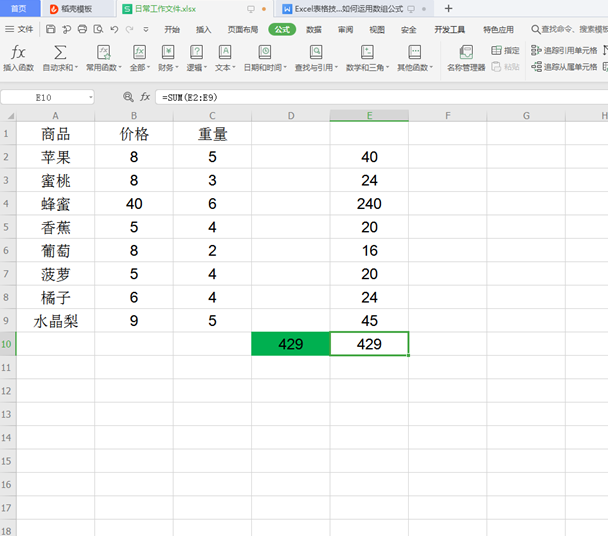Select cell E9 containing 45
The image size is (608, 536).
pyautogui.click(x=369, y=321)
